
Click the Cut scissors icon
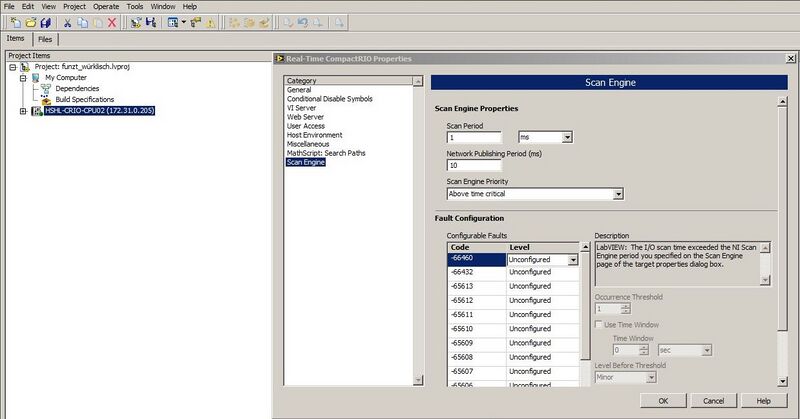tap(68, 21)
